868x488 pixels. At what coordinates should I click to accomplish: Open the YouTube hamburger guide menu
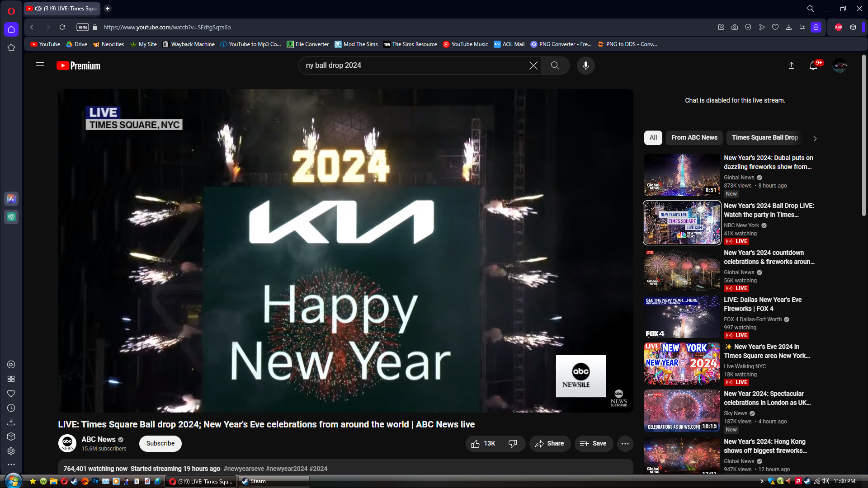[40, 66]
